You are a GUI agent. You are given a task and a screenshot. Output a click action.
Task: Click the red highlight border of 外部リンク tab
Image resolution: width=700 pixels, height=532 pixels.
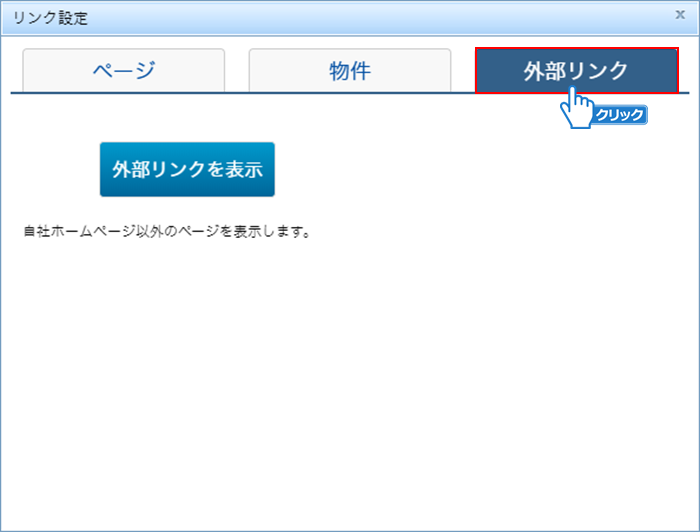click(476, 70)
